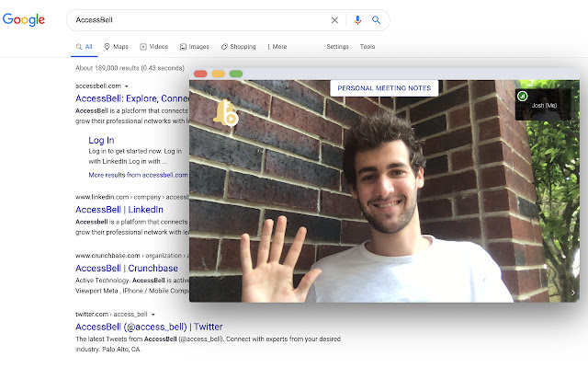Viewport: 588px width, 368px height.
Task: Open the Log In sitelink
Action: click(x=101, y=141)
